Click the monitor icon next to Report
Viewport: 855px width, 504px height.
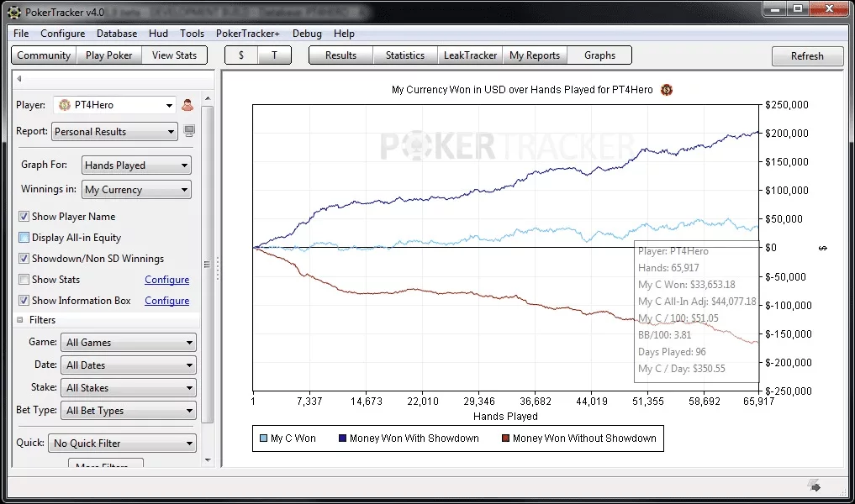click(x=189, y=131)
